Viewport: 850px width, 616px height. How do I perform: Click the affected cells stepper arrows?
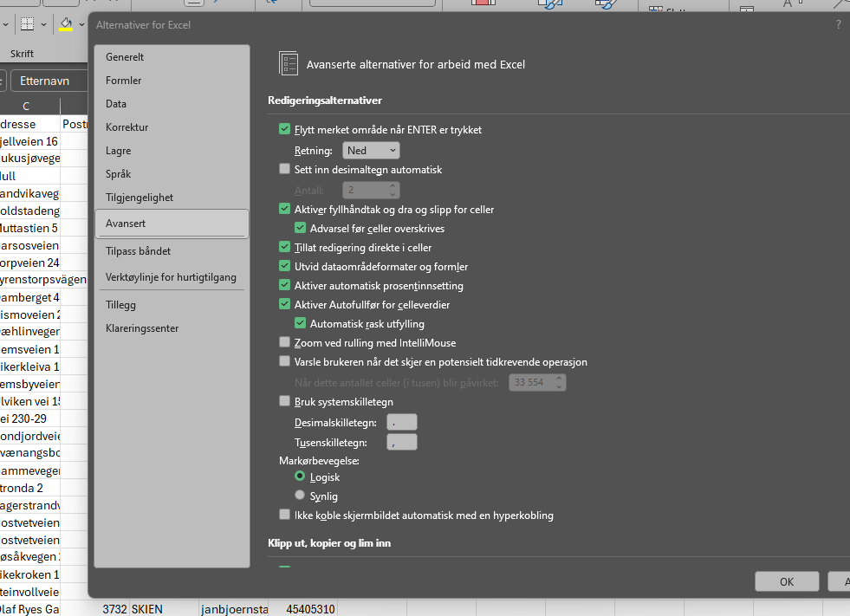[x=559, y=382]
